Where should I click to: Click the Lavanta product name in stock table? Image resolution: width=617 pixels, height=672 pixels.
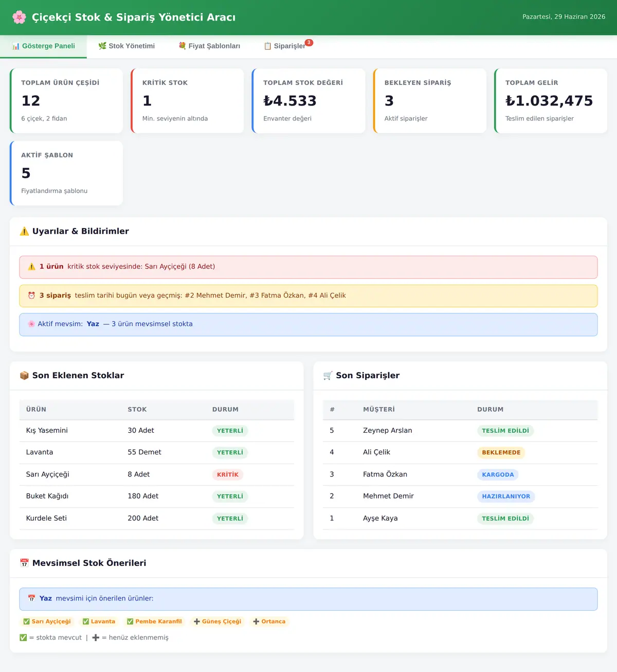(40, 452)
